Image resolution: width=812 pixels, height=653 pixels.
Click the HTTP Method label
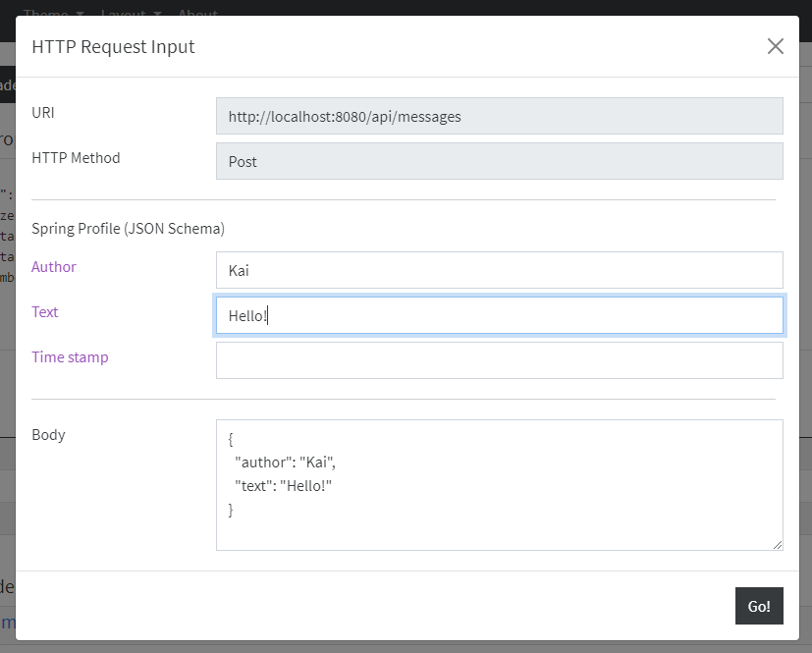[x=76, y=158]
